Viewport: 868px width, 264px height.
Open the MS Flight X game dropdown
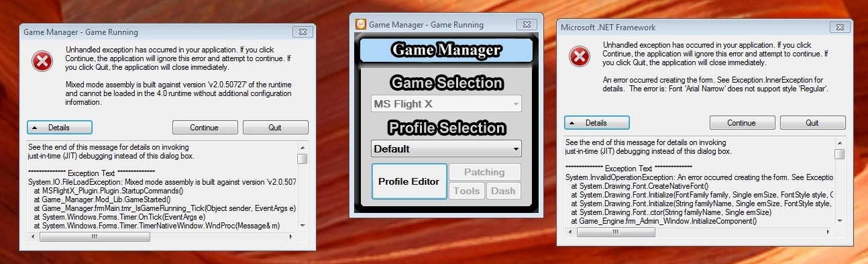pos(446,104)
